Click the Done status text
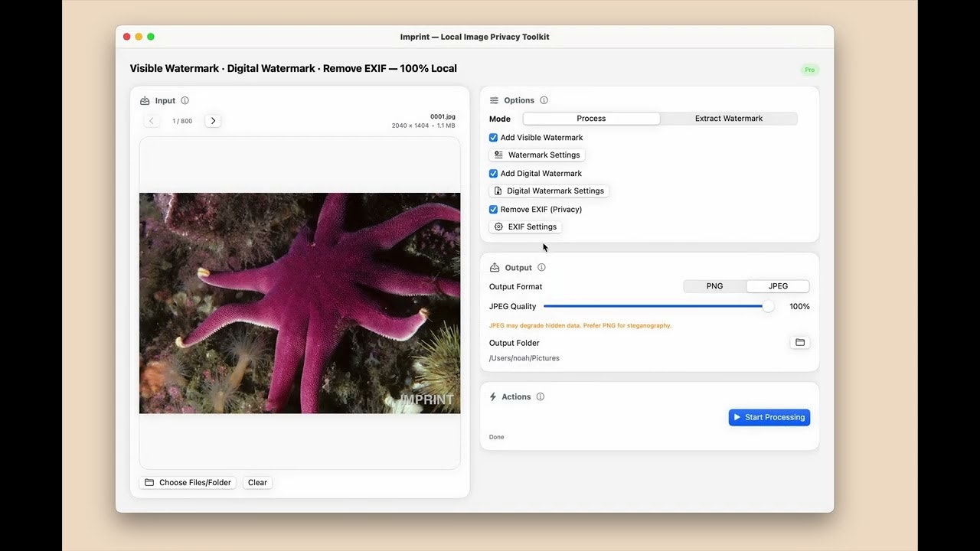 click(x=497, y=437)
